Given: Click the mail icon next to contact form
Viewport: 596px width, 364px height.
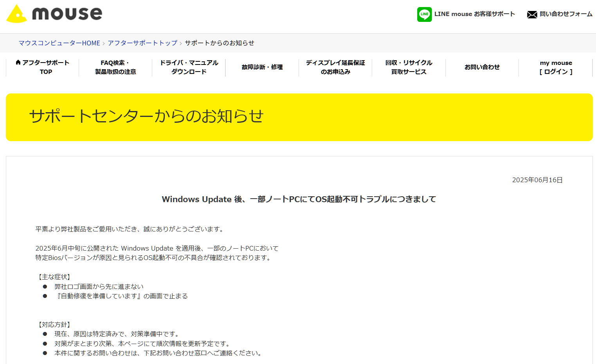Looking at the screenshot, I should click(532, 14).
